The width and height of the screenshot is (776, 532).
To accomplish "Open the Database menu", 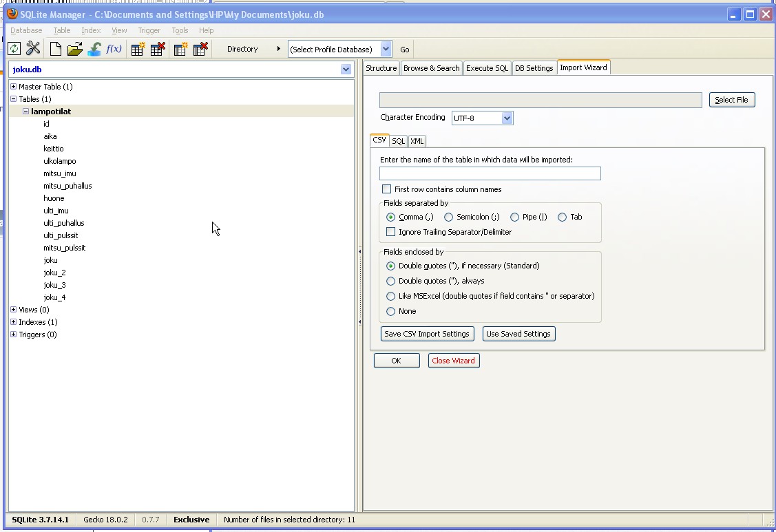I will click(26, 30).
